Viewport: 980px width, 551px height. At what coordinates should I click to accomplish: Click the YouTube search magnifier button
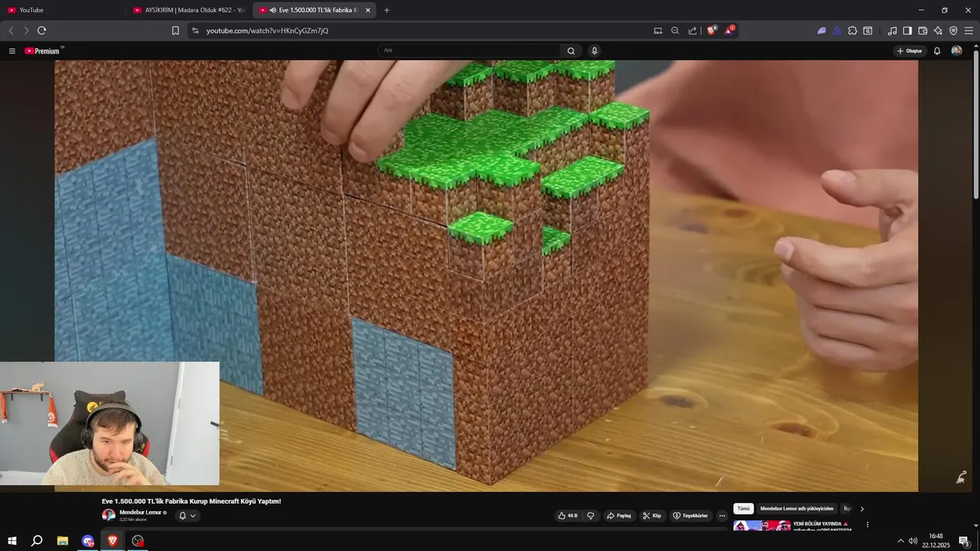tap(570, 51)
